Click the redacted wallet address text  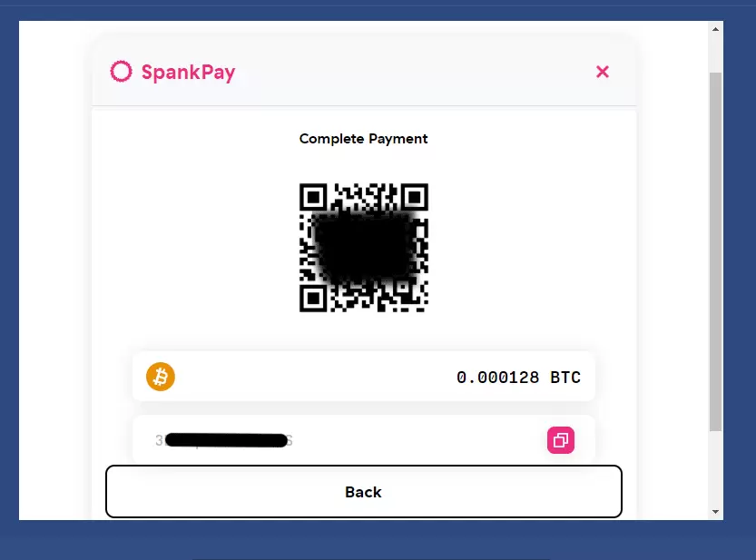point(224,440)
